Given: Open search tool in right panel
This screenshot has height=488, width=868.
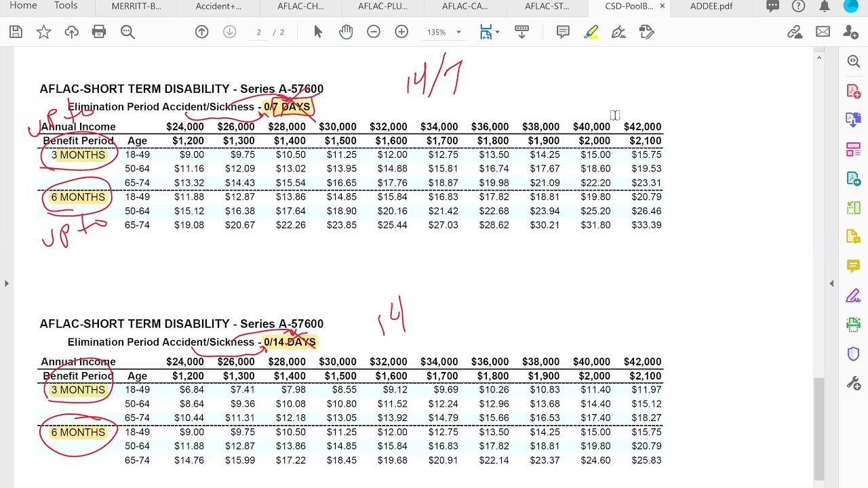Looking at the screenshot, I should click(x=853, y=62).
